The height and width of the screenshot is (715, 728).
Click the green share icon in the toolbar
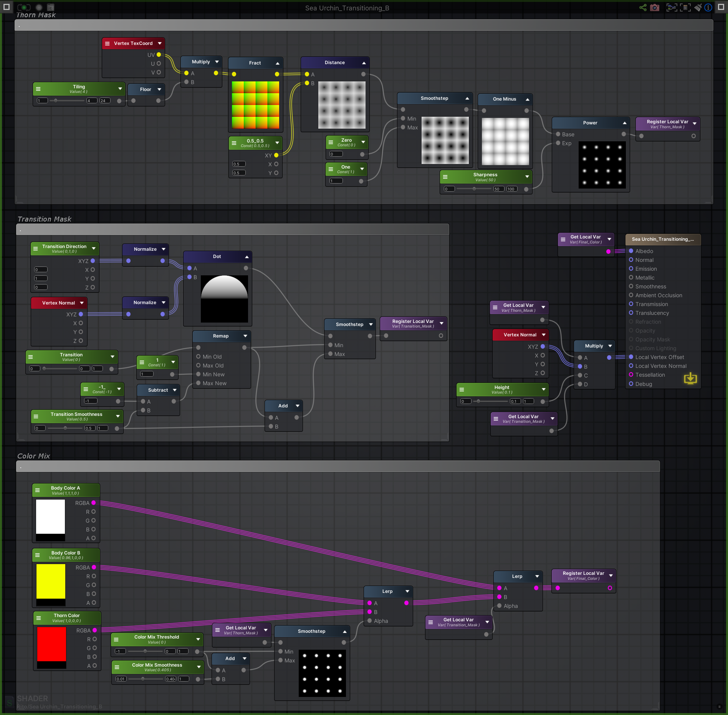point(643,7)
